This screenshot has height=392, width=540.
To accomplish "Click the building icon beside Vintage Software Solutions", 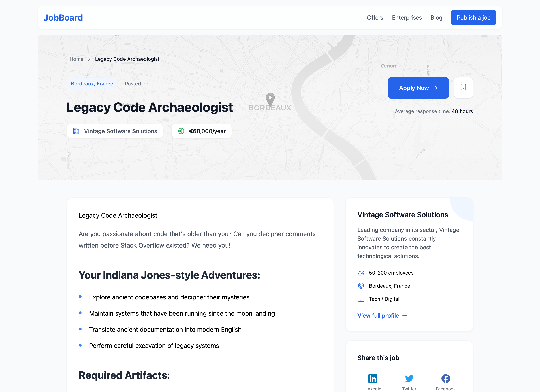I will [76, 131].
